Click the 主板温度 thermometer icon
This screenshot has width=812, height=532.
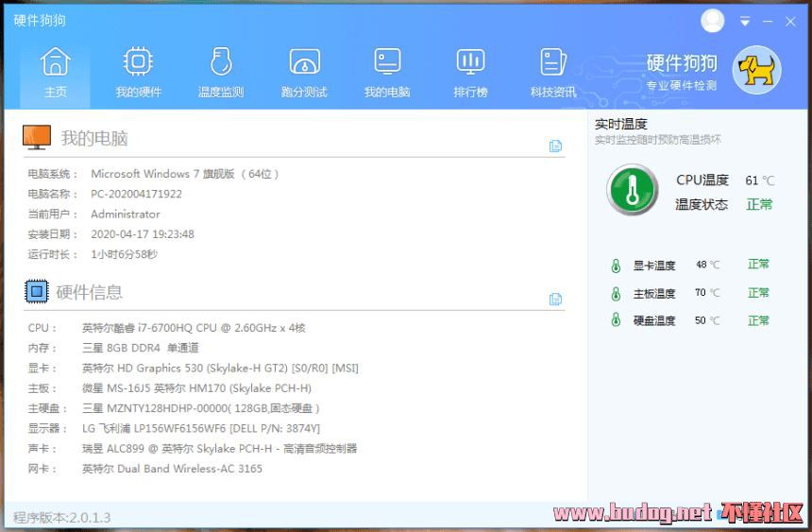(x=616, y=293)
